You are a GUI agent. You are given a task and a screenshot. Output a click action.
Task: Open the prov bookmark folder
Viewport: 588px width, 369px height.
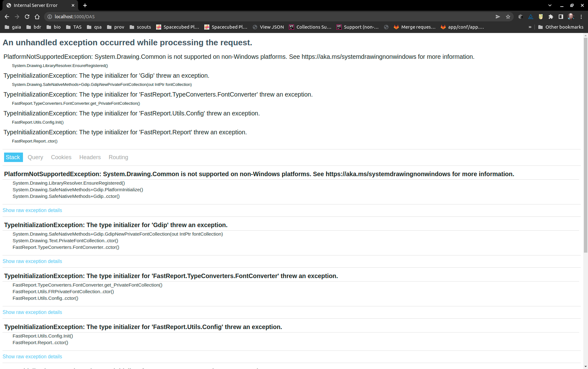(x=116, y=27)
